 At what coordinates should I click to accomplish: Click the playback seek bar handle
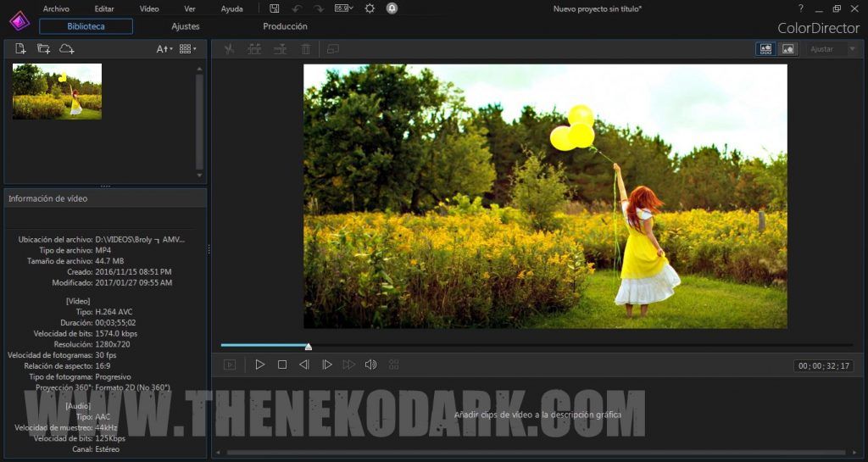309,346
